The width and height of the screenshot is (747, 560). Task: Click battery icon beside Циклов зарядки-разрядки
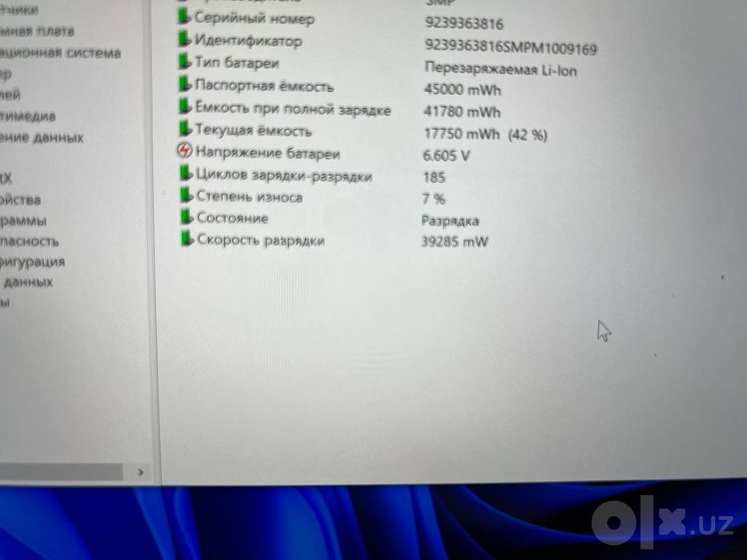186,174
